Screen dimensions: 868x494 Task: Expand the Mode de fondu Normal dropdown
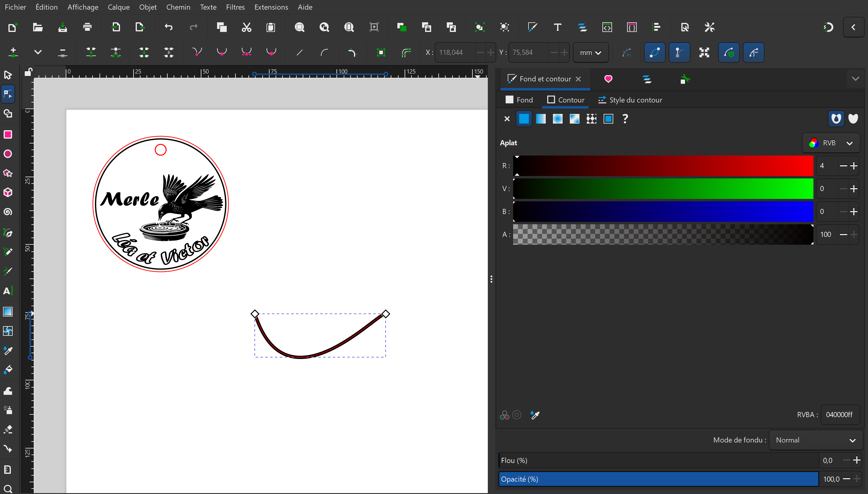pos(816,440)
